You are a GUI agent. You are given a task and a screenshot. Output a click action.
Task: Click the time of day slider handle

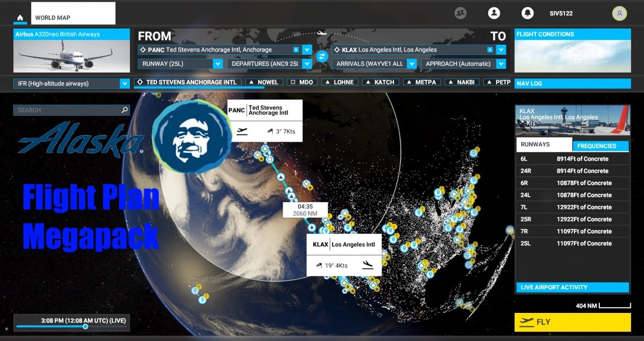click(x=85, y=327)
